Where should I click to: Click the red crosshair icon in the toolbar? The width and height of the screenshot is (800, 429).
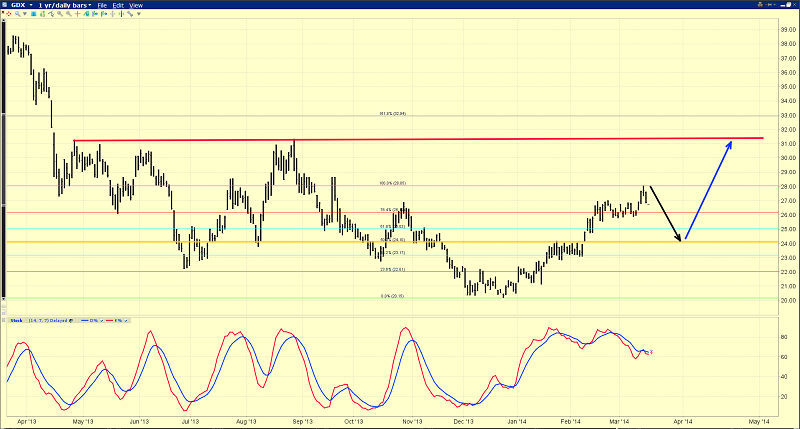tap(9, 14)
